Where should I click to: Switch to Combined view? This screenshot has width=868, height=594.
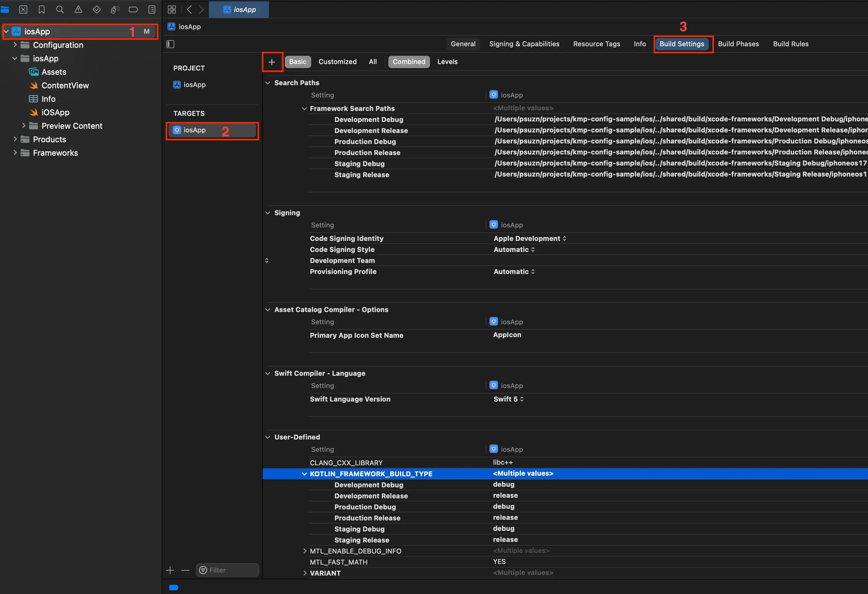click(x=409, y=62)
